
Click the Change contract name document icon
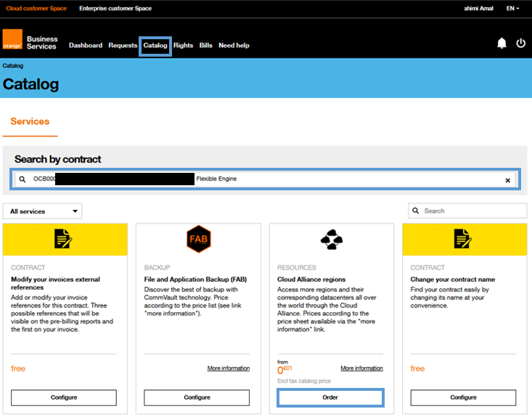point(463,239)
